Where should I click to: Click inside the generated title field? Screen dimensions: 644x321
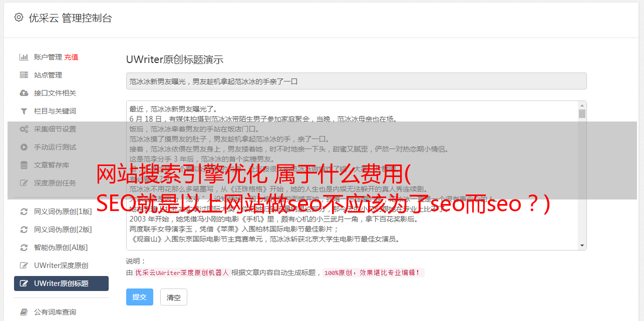click(x=356, y=81)
